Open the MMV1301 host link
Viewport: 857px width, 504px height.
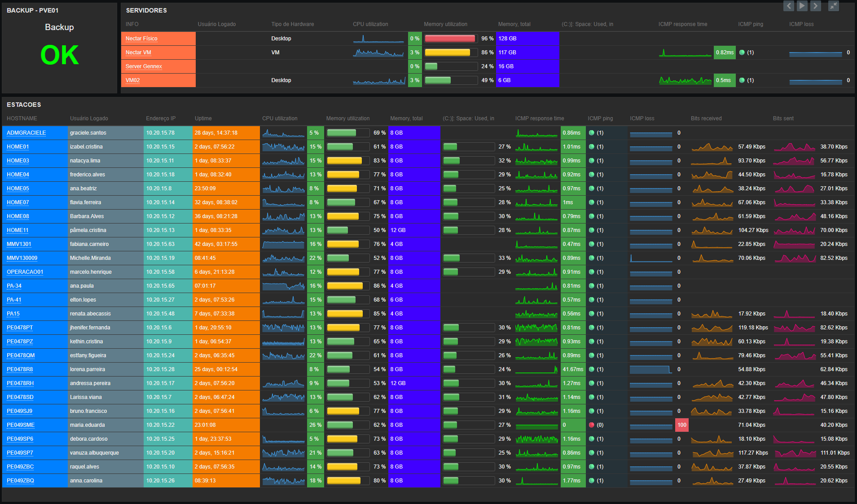(x=19, y=244)
